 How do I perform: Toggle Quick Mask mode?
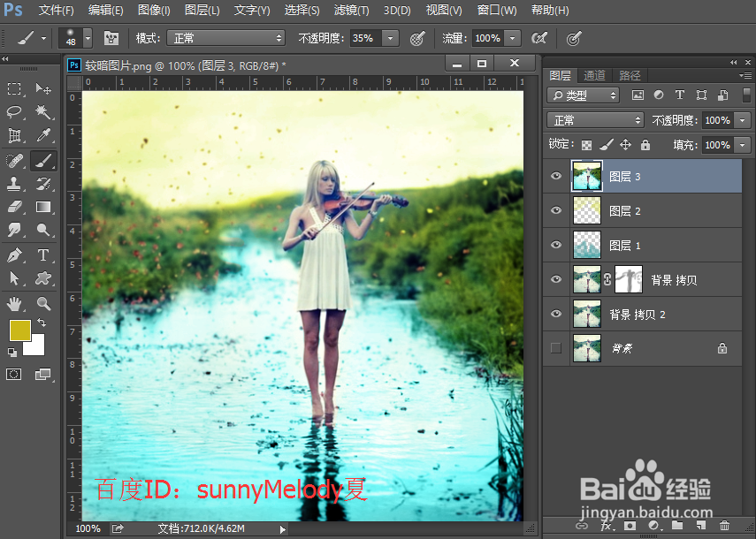(x=14, y=375)
